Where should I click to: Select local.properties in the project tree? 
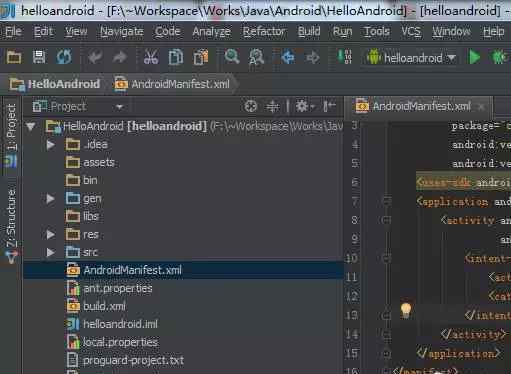tap(112, 342)
